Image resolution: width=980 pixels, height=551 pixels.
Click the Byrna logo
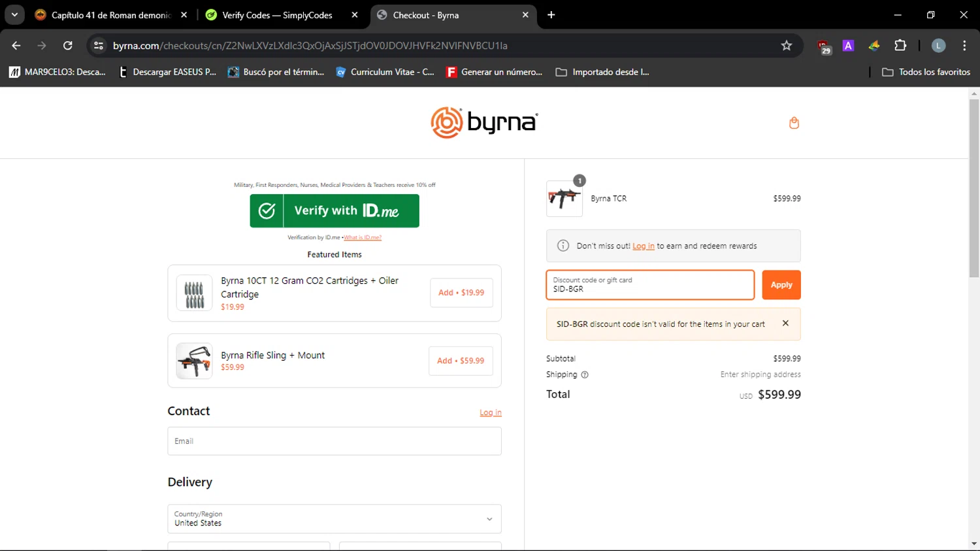484,123
